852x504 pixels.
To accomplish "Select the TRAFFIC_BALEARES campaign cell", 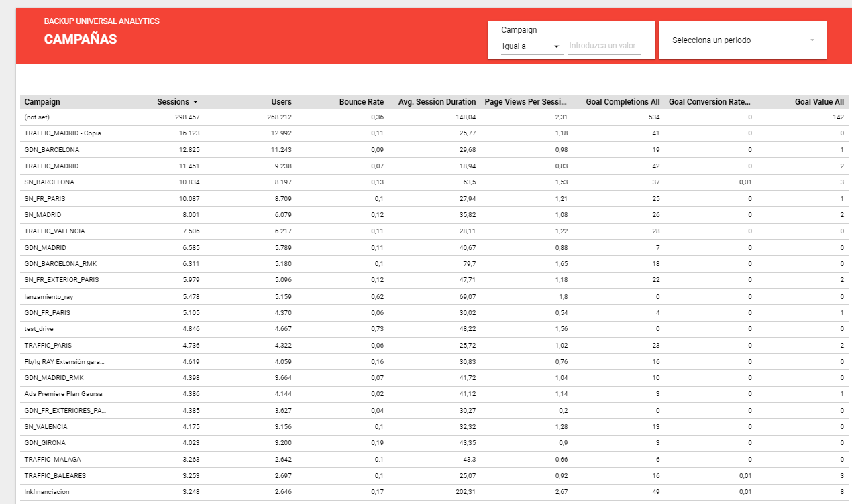I will click(x=55, y=475).
